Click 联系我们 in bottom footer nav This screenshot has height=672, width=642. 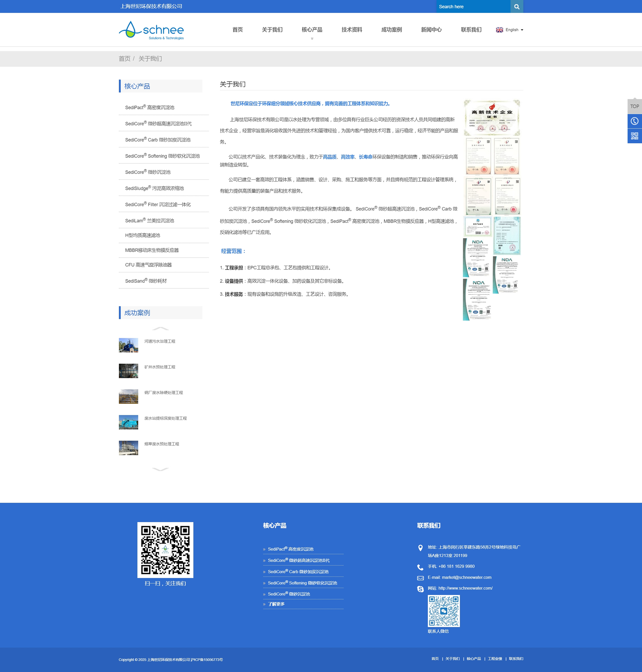click(x=516, y=659)
